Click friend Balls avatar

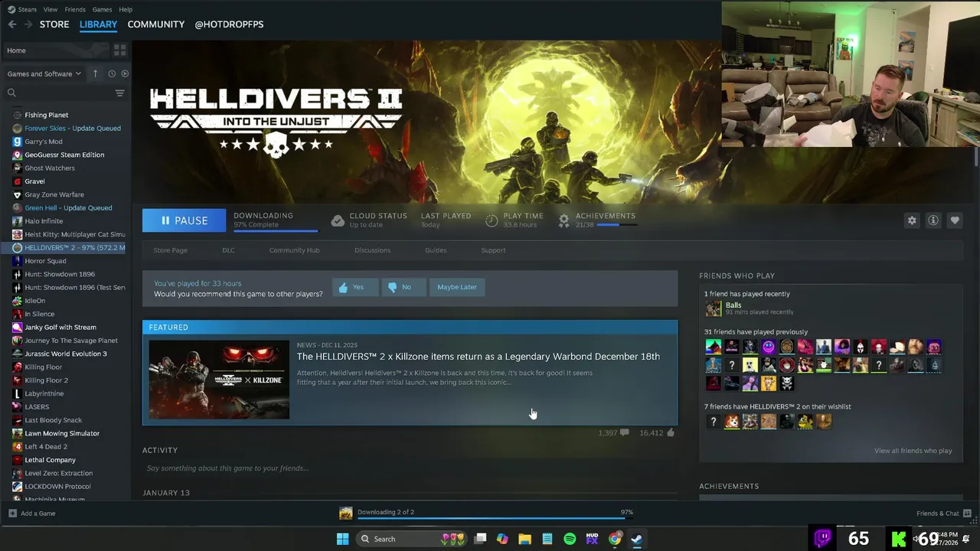(714, 308)
